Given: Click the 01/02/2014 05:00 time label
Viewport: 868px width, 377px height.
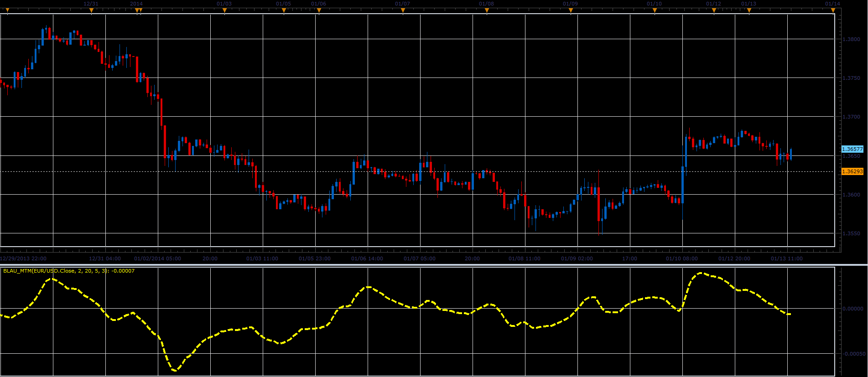Looking at the screenshot, I should (x=157, y=258).
